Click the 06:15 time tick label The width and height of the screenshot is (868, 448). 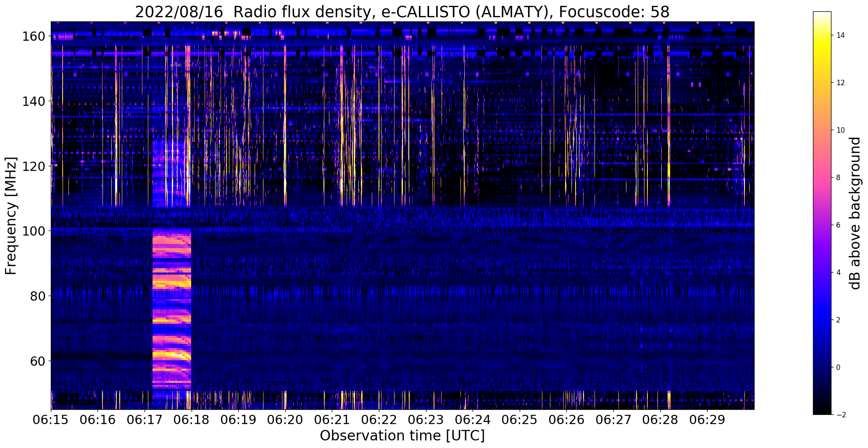coord(51,420)
